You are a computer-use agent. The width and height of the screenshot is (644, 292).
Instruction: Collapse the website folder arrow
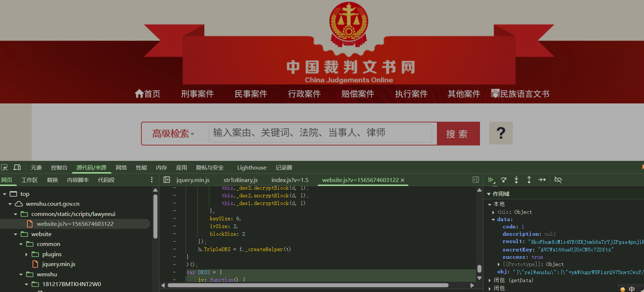[15, 234]
